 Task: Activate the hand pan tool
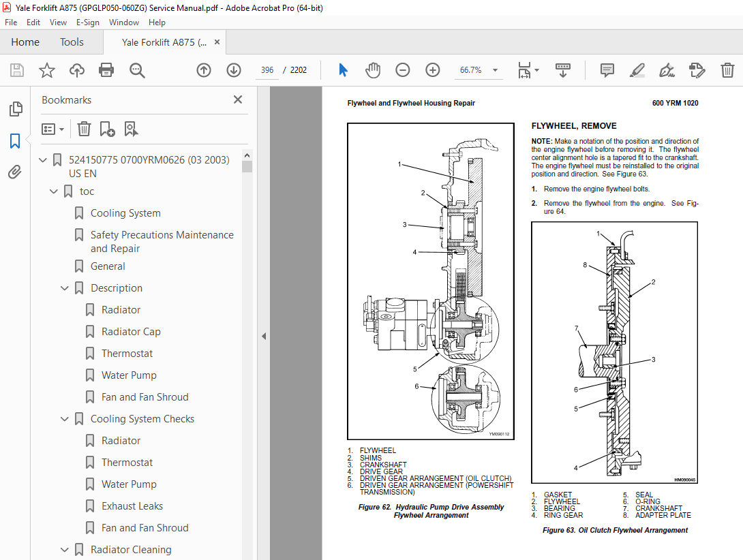coord(373,70)
